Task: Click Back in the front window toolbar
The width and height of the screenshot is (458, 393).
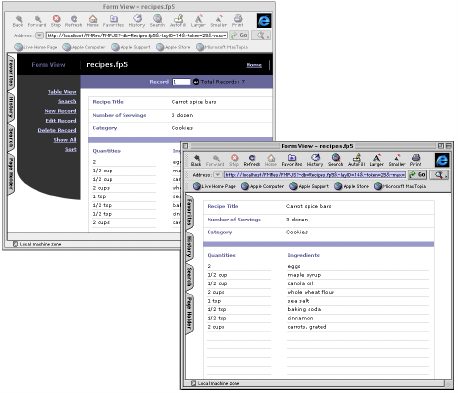Action: coord(196,160)
